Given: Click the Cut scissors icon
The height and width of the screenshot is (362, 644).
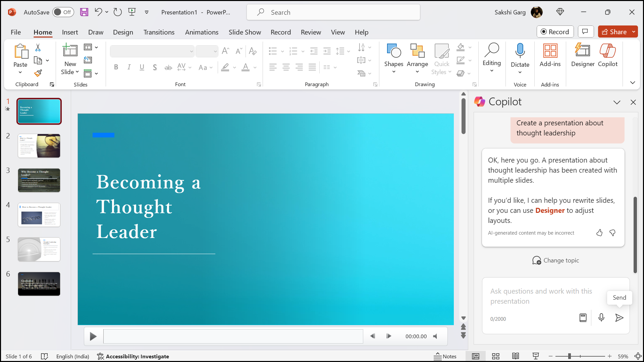Looking at the screenshot, I should pos(38,48).
